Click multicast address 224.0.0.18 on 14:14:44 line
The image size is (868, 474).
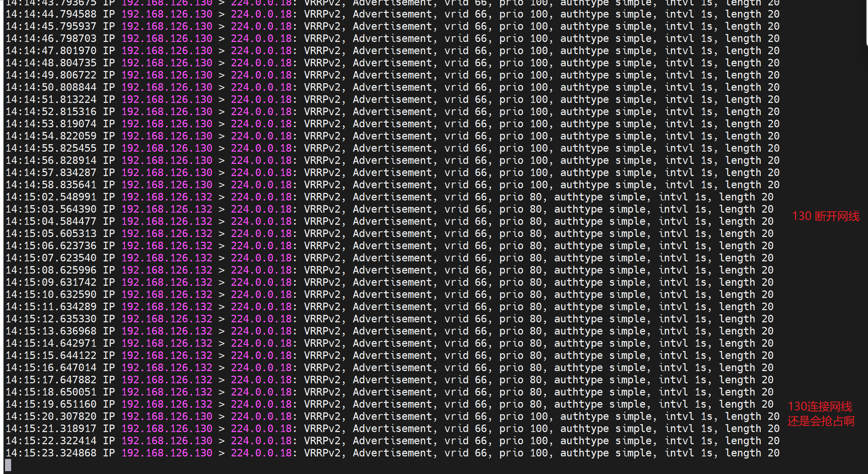[261, 14]
